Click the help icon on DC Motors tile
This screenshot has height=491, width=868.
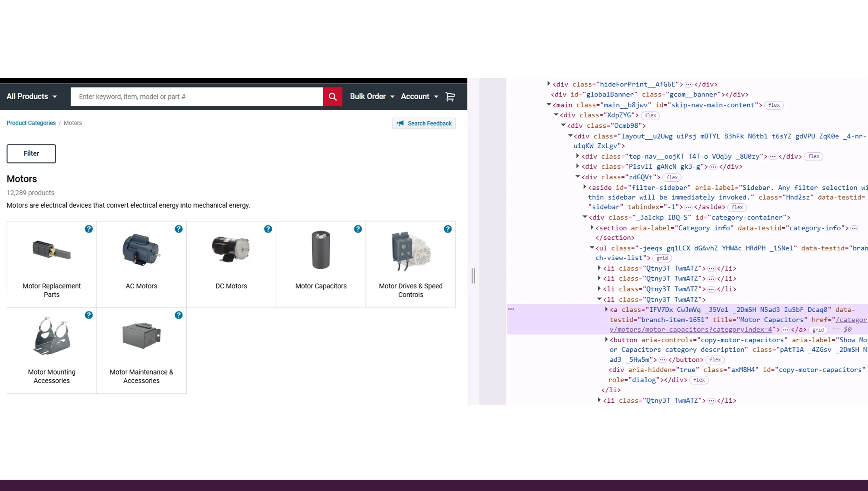point(268,229)
